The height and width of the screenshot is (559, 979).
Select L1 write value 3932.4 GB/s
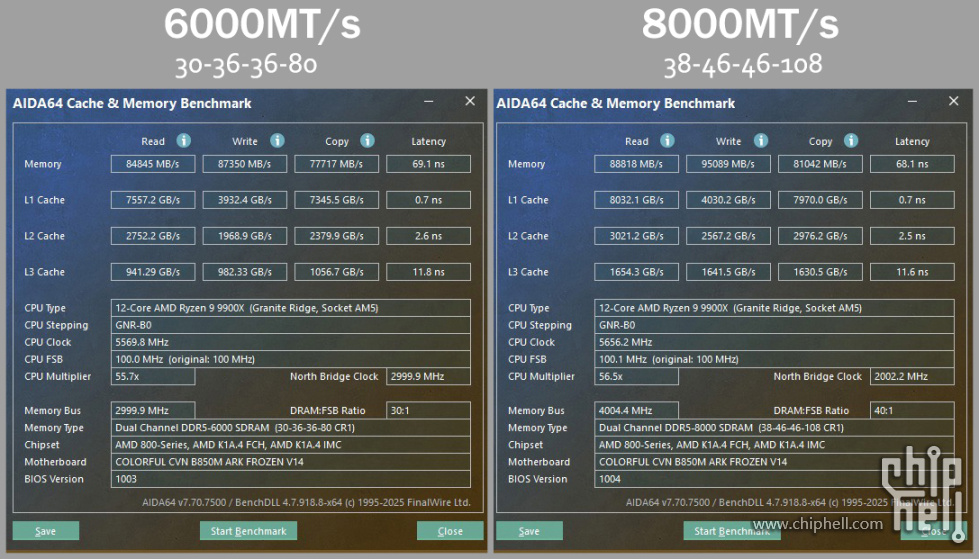tap(245, 200)
